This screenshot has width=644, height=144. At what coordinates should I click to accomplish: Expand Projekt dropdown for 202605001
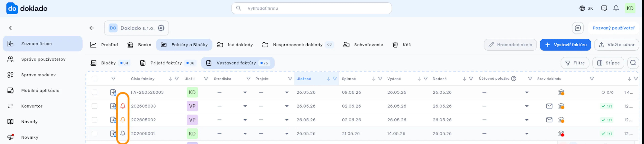(287, 134)
